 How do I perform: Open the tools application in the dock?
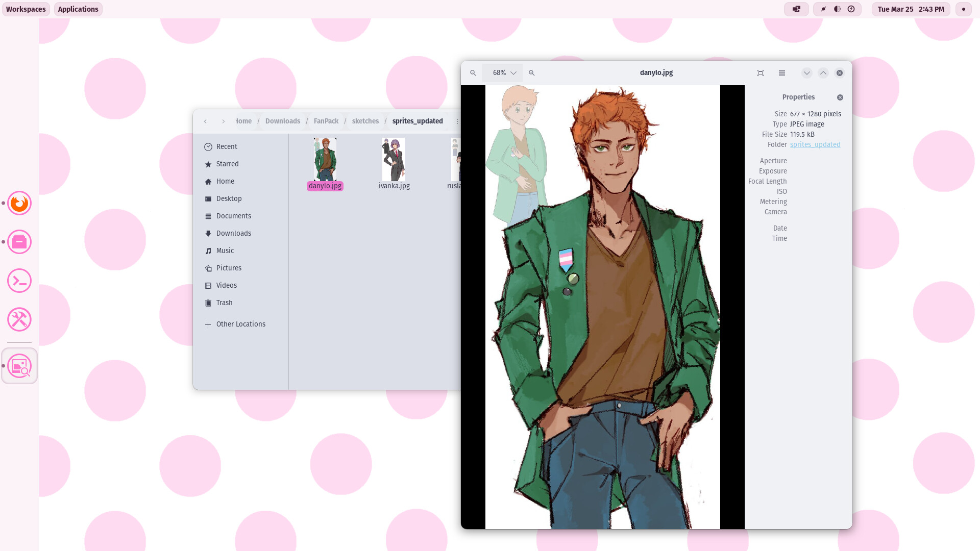[19, 319]
